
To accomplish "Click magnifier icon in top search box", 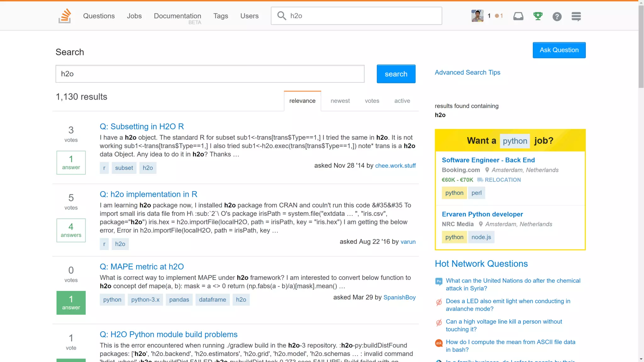I will [281, 16].
